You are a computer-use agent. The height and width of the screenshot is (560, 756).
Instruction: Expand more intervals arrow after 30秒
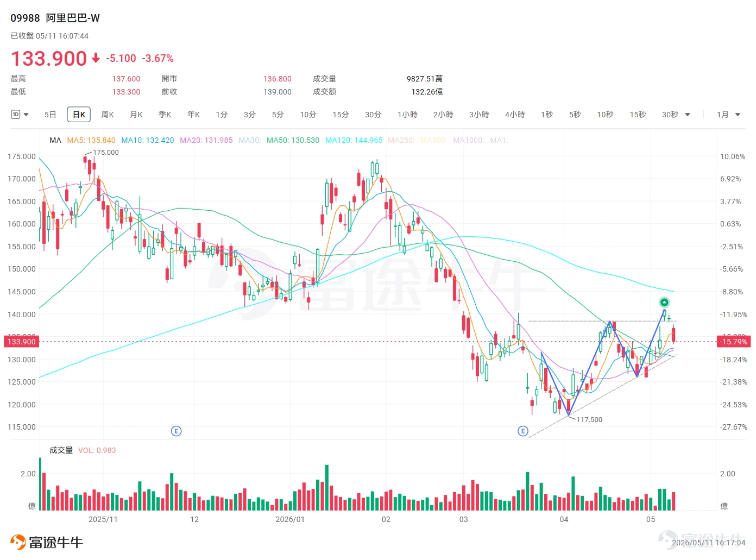pos(688,115)
